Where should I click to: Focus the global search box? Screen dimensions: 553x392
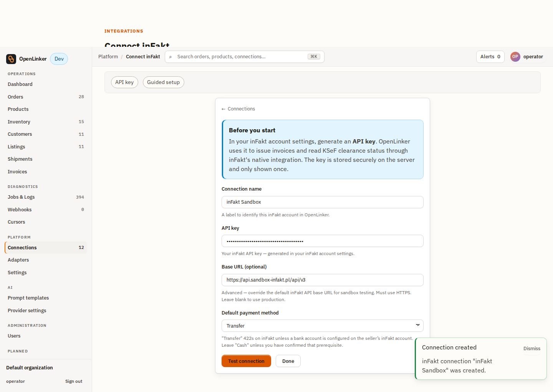tap(244, 57)
